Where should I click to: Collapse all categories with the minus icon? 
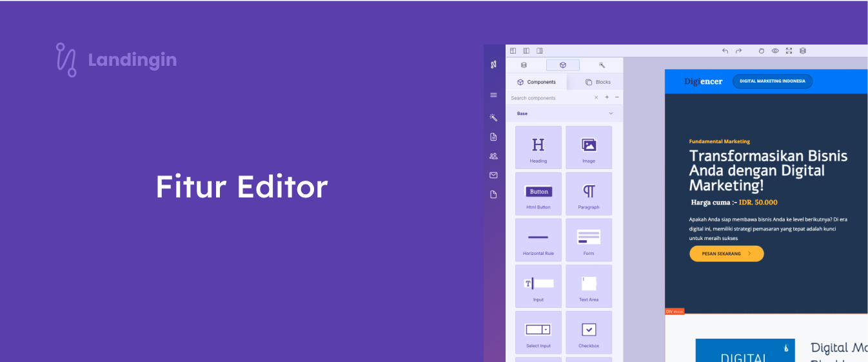pos(617,97)
